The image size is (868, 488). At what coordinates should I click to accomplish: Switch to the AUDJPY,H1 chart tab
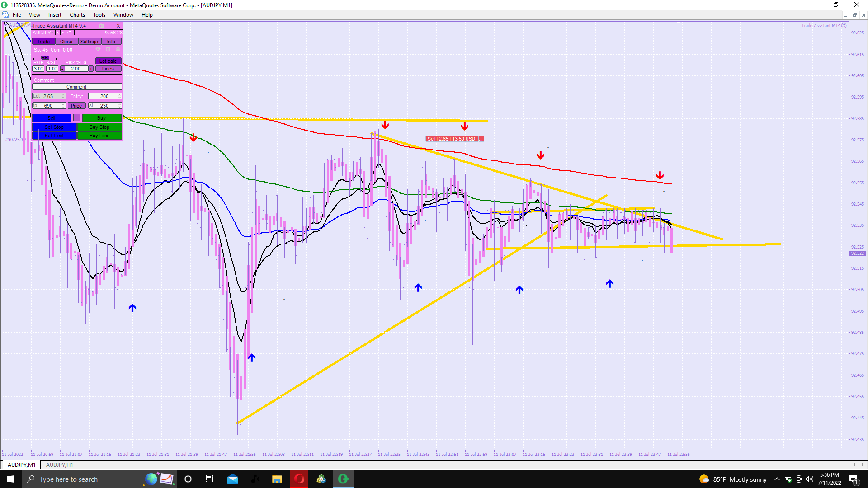[x=59, y=465]
